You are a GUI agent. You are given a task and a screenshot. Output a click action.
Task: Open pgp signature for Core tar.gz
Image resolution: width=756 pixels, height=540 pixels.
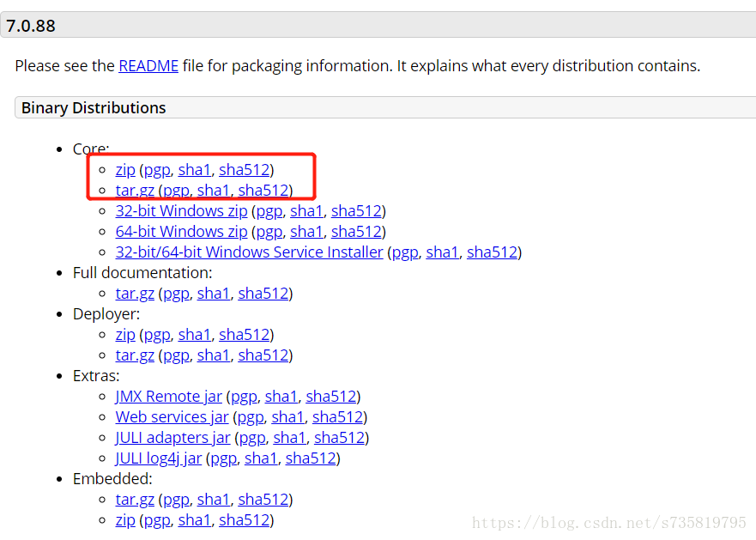point(177,191)
